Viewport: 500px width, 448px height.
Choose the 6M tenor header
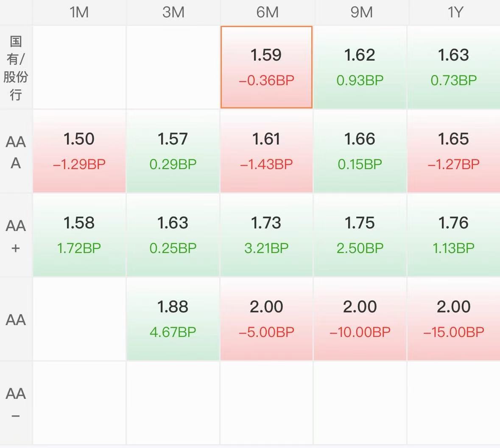(267, 12)
